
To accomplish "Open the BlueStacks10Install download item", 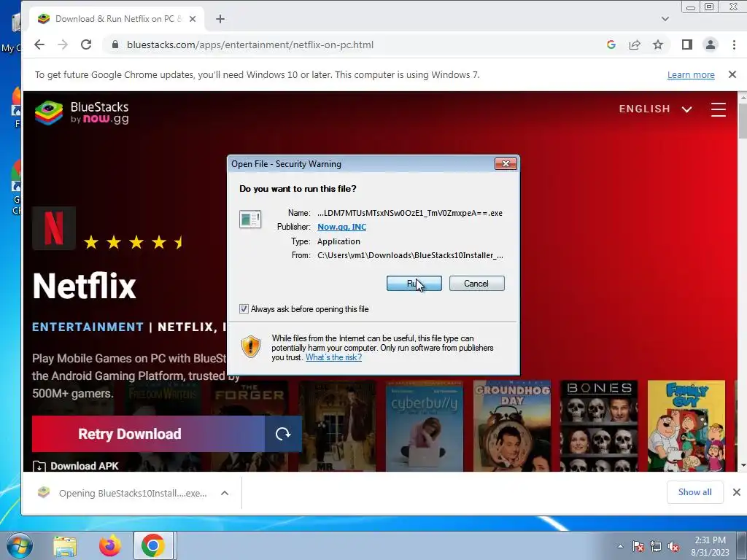I will (123, 494).
